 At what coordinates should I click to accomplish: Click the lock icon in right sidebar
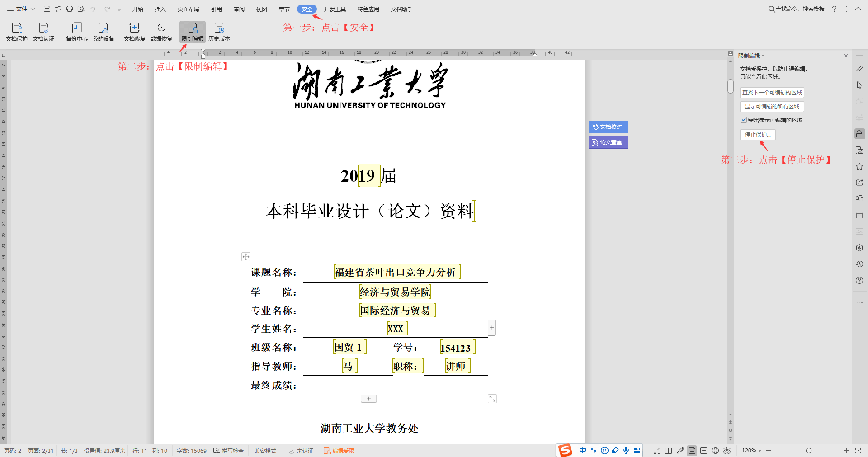859,134
